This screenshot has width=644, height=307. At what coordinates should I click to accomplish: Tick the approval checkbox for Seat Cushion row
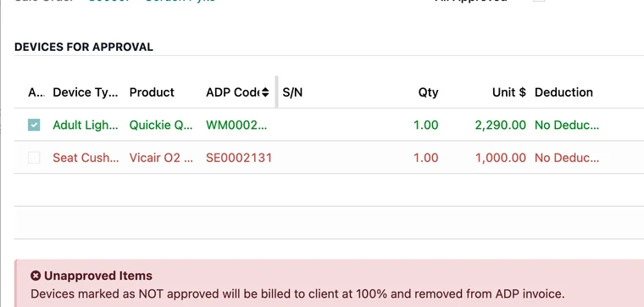(34, 158)
